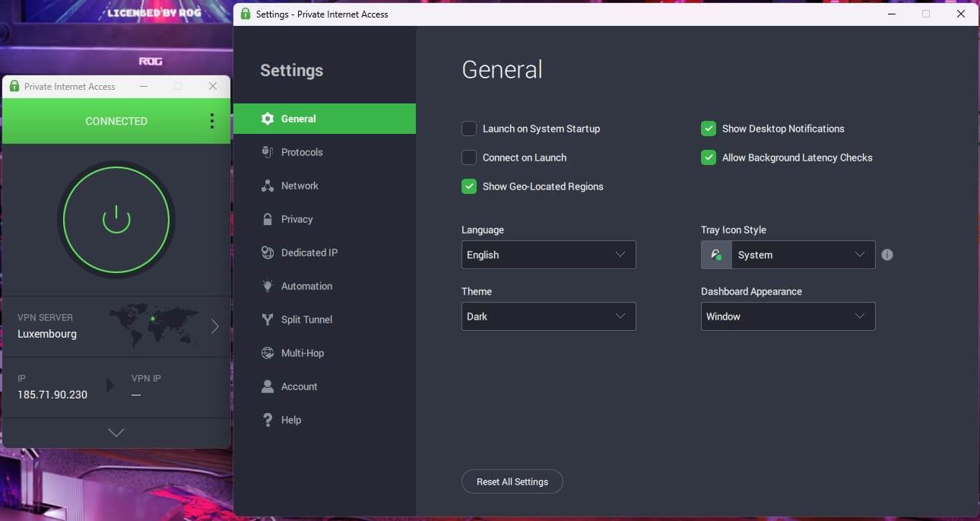
Task: Open the Automation settings page
Action: click(325, 286)
